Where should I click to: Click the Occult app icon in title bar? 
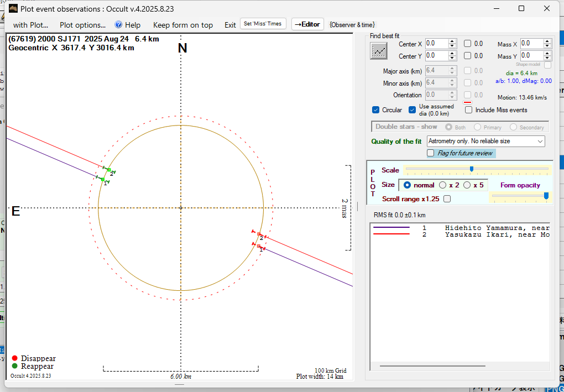pos(13,8)
